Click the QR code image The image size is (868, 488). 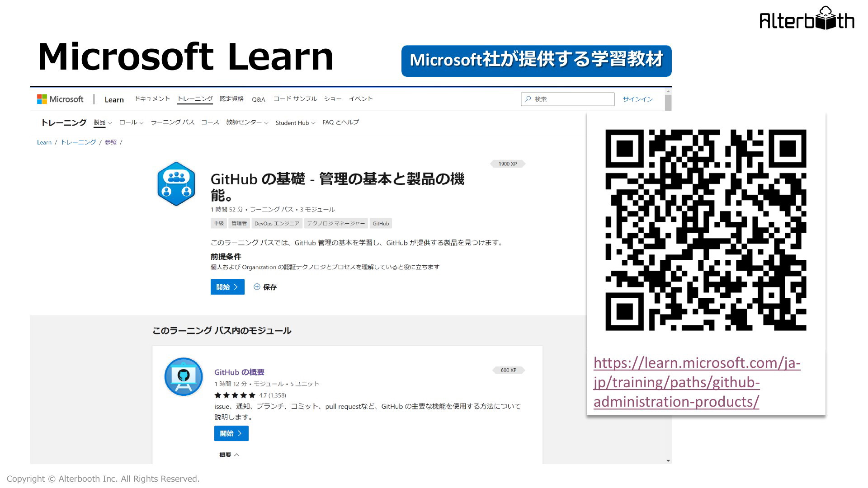706,230
